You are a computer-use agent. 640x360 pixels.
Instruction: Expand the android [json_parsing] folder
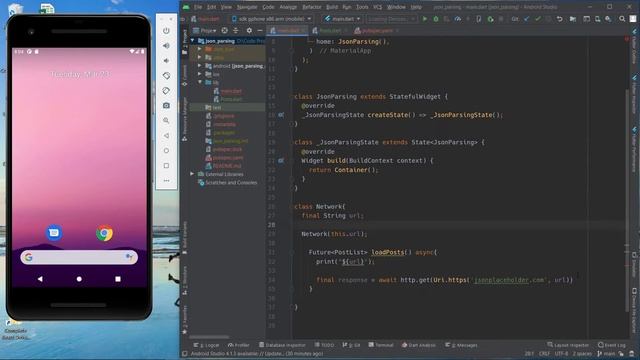pyautogui.click(x=200, y=66)
